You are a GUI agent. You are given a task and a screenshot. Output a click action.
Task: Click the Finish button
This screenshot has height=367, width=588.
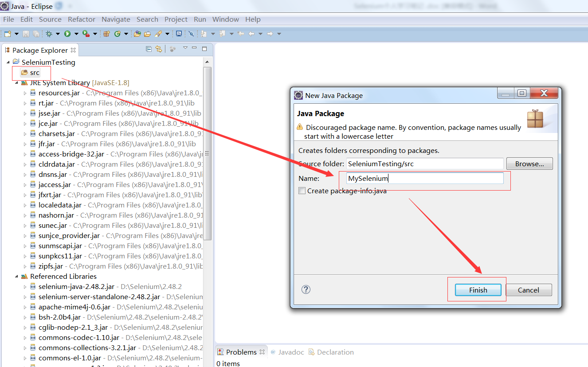478,290
